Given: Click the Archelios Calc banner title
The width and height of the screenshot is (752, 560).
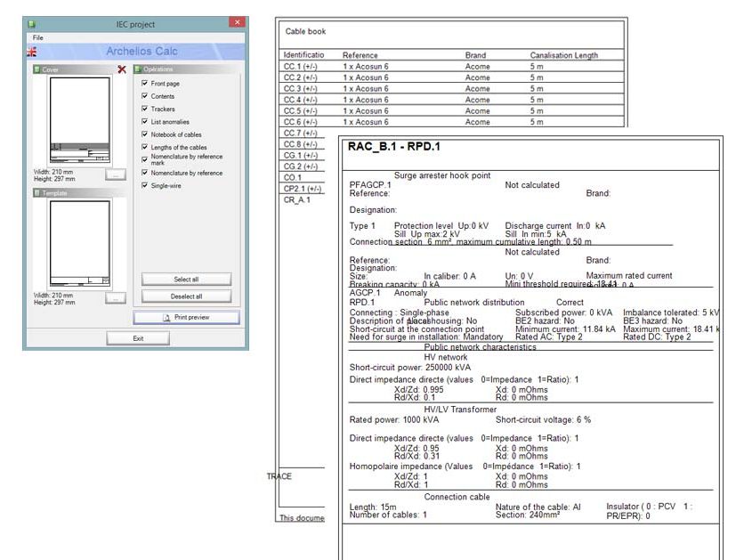Looking at the screenshot, I should click(142, 52).
